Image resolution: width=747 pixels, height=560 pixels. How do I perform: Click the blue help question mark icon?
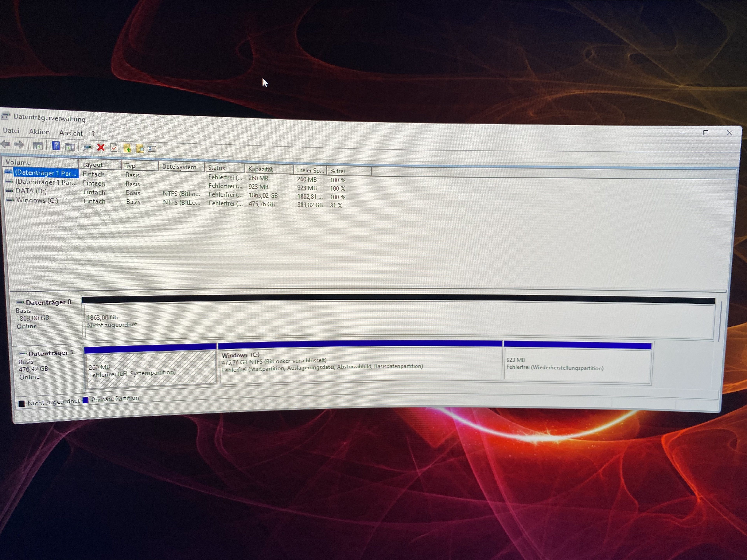56,146
